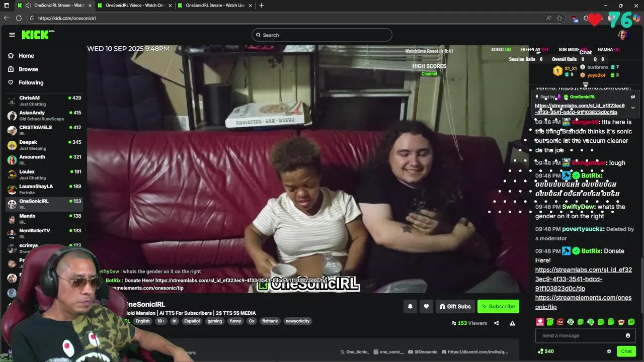
Task: Open a new browser tab
Action: (261, 6)
